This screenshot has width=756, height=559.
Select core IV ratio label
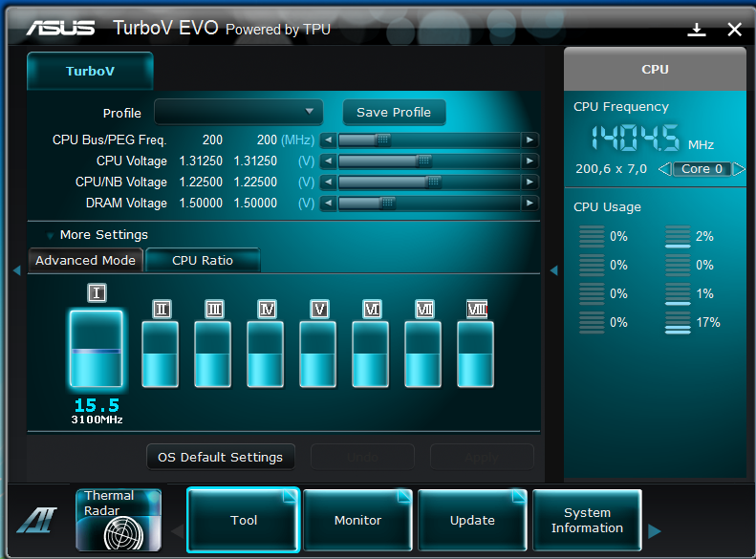click(x=267, y=309)
